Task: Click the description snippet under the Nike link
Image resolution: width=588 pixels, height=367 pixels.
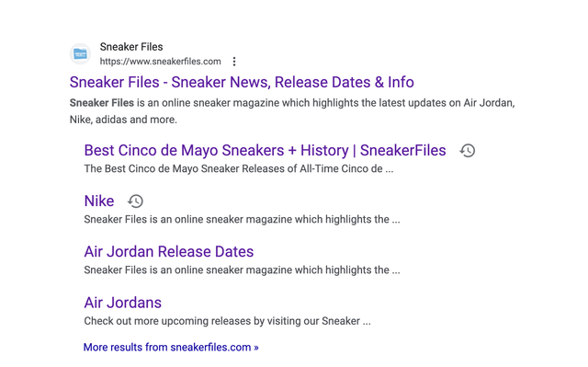Action: click(242, 220)
